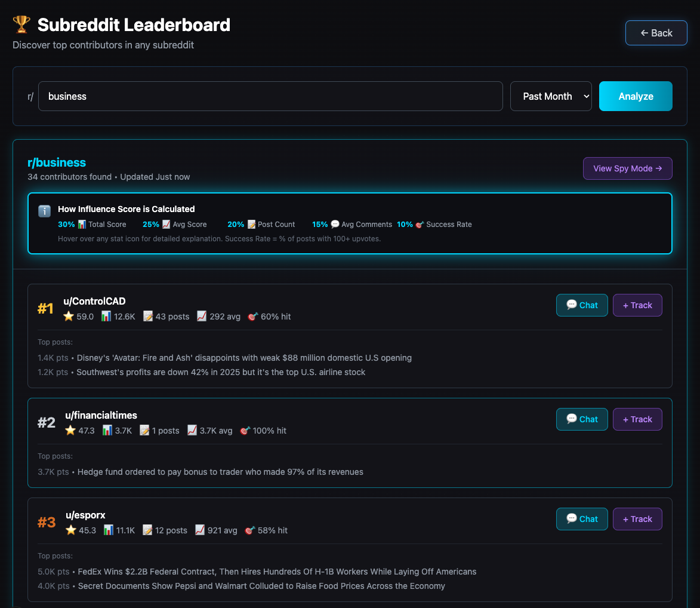Screen dimensions: 700x608
Task: Click the dart Success Rate icon beside 60% hit
Action: tap(252, 317)
